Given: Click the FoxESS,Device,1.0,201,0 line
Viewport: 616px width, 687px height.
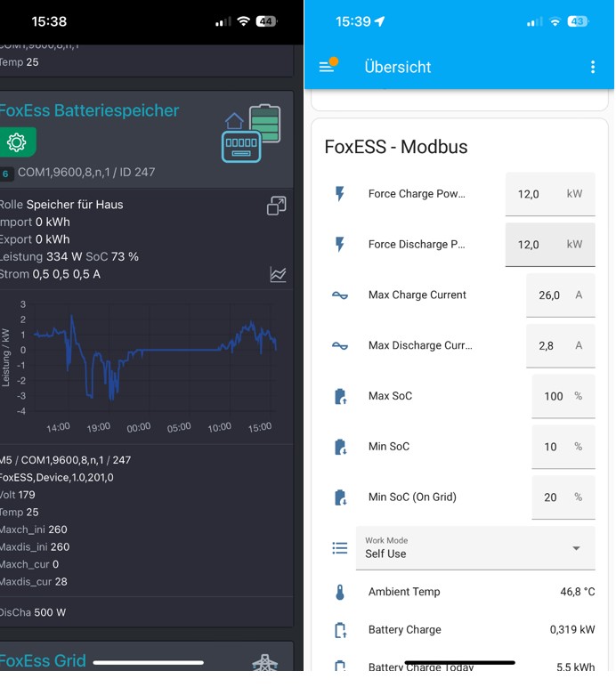Looking at the screenshot, I should (x=56, y=478).
